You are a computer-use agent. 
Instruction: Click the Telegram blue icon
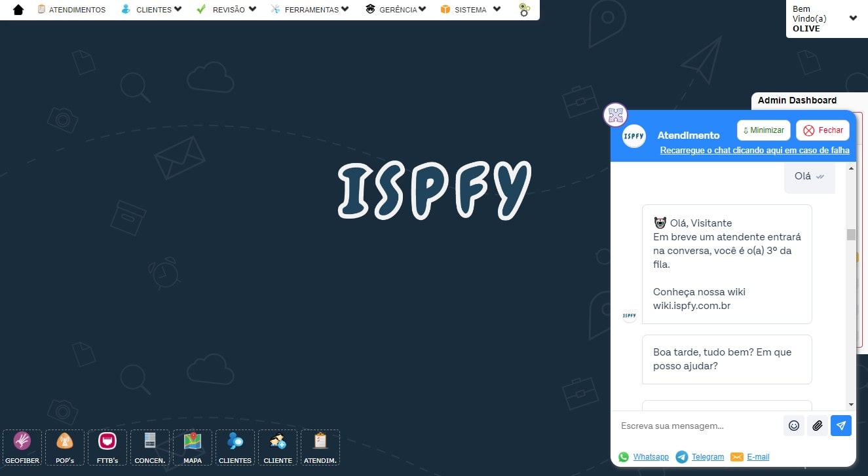(x=682, y=457)
